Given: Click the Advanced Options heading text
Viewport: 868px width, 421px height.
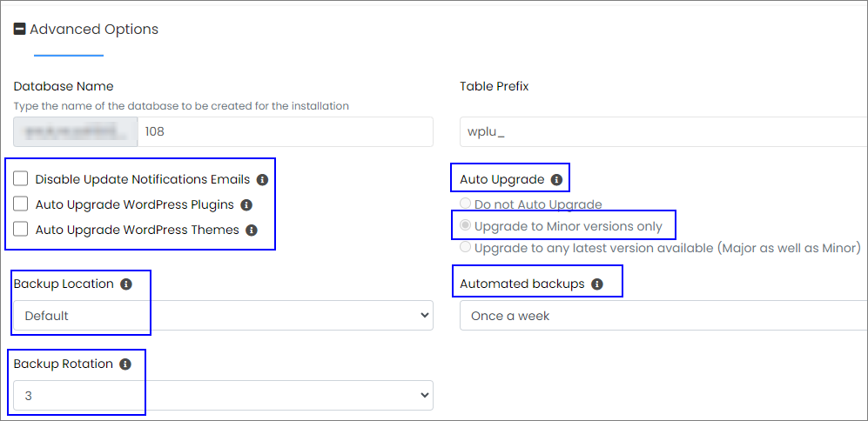Looking at the screenshot, I should click(x=94, y=30).
